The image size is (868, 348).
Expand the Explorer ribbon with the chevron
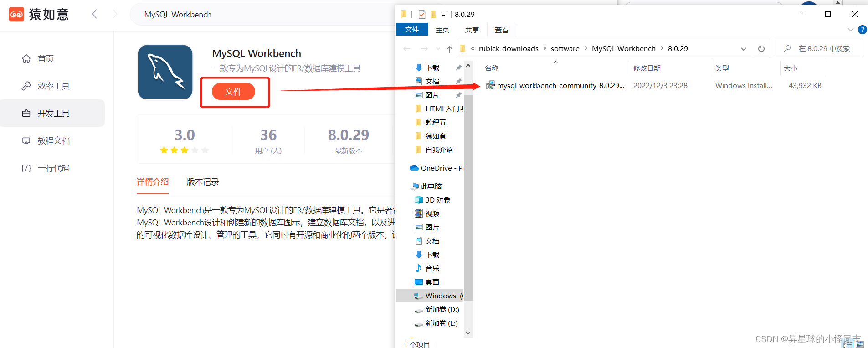point(850,30)
